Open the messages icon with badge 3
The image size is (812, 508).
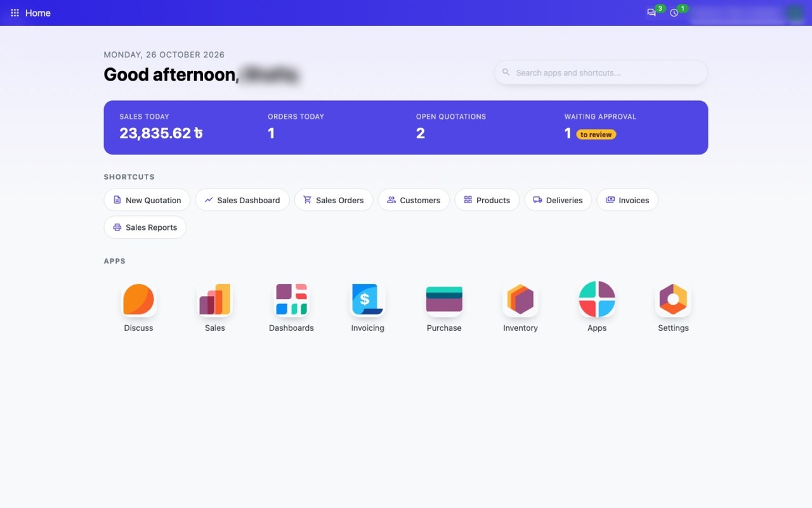click(x=652, y=13)
